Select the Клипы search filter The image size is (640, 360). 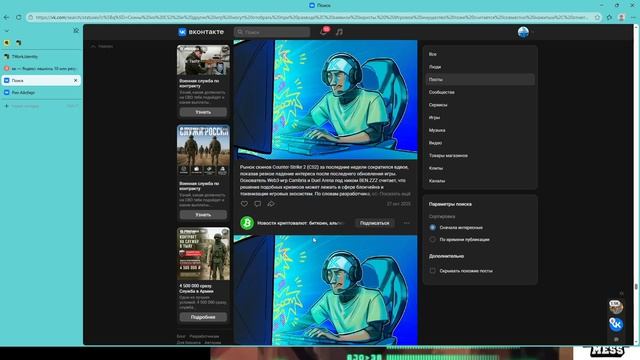point(480,168)
